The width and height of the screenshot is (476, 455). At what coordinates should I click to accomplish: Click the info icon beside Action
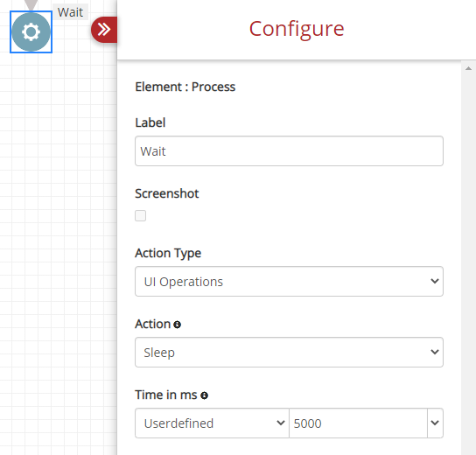(x=178, y=325)
